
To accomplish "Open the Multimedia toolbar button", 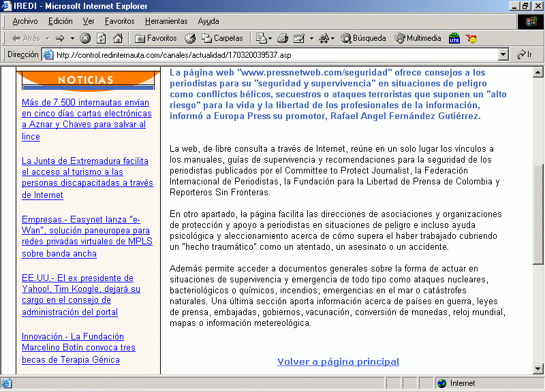I will click(418, 38).
